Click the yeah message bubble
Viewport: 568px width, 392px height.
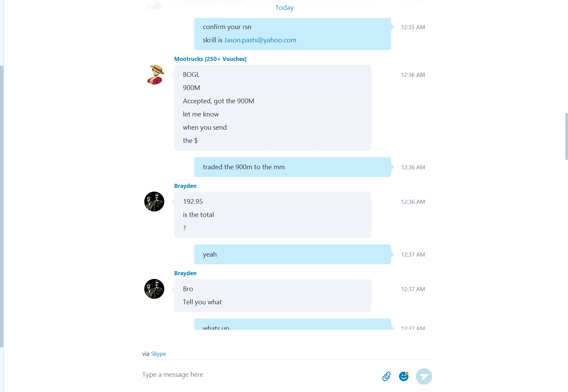(x=293, y=254)
